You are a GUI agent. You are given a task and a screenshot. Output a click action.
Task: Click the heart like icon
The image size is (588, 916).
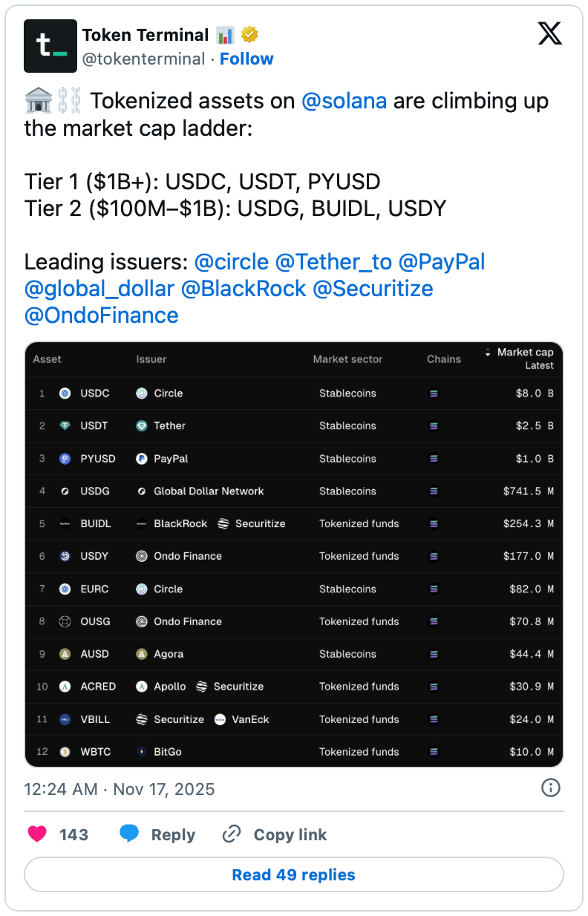pyautogui.click(x=37, y=834)
